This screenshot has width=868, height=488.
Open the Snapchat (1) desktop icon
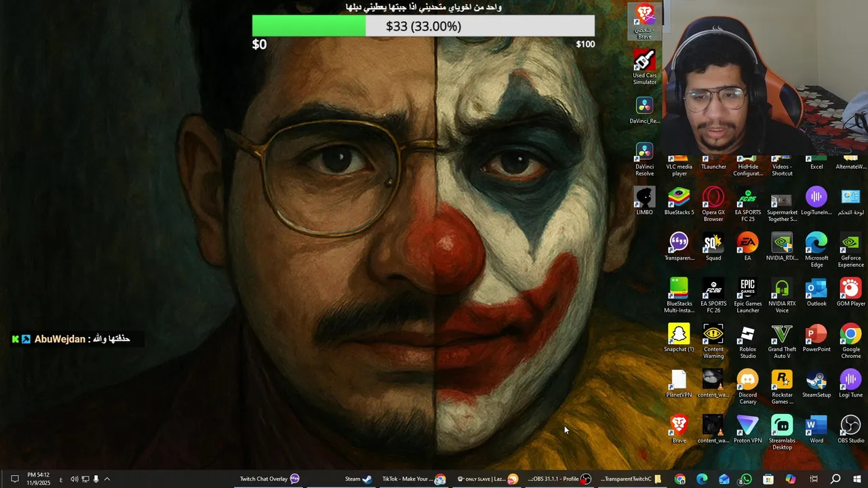point(679,338)
